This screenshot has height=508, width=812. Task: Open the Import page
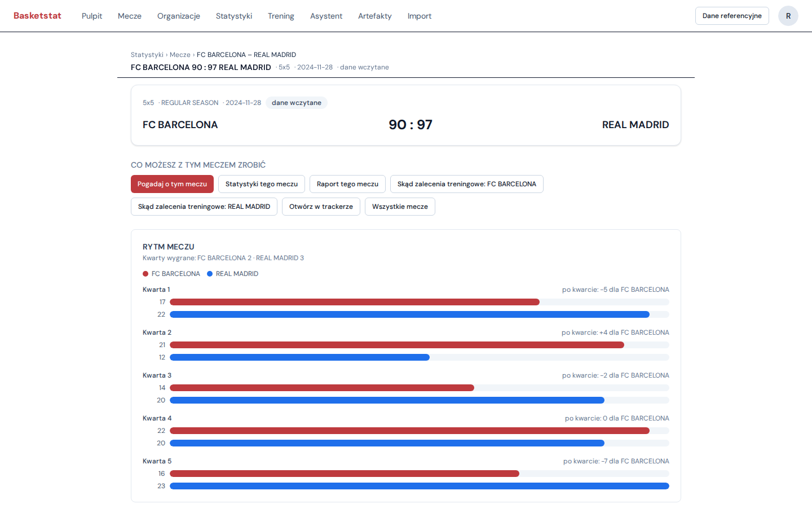[x=420, y=16]
